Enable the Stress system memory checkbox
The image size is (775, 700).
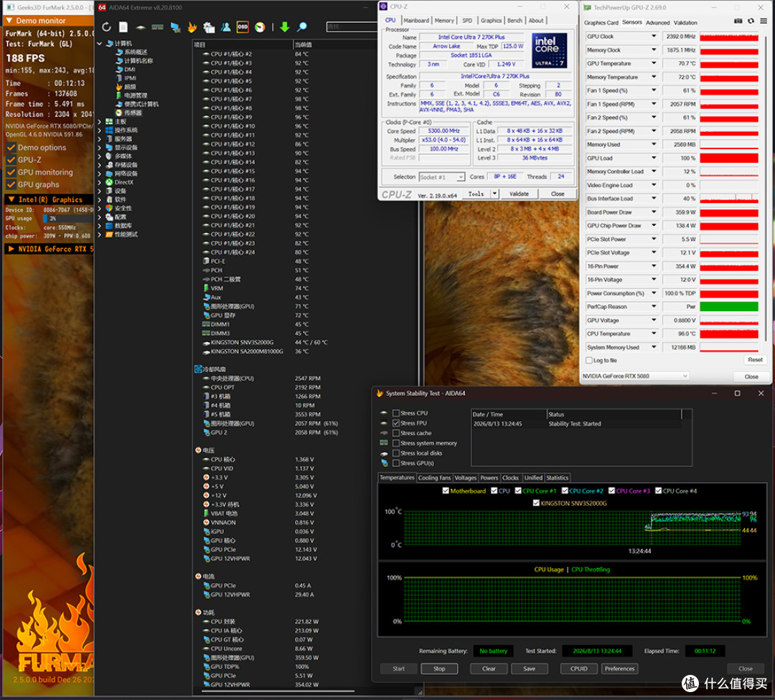396,443
